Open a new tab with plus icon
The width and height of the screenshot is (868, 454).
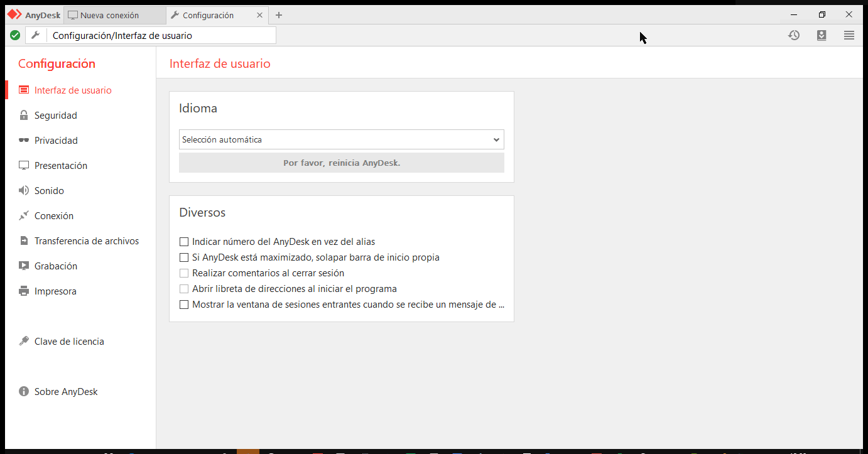(279, 15)
